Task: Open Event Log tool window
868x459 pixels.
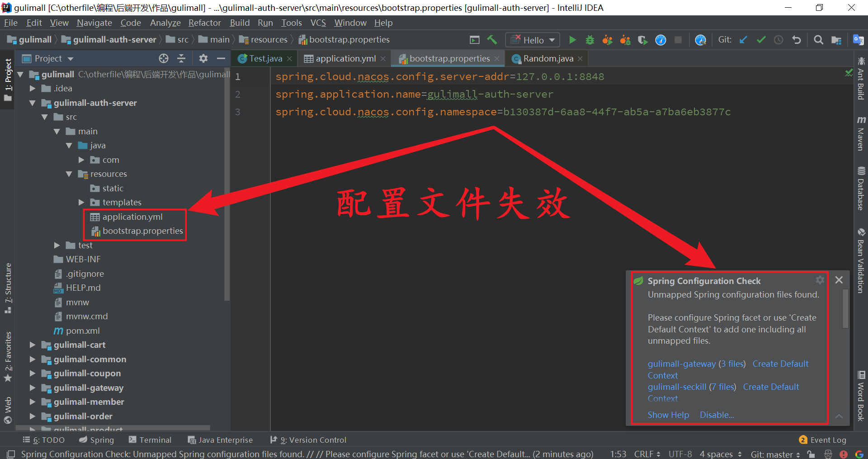Action: point(822,440)
